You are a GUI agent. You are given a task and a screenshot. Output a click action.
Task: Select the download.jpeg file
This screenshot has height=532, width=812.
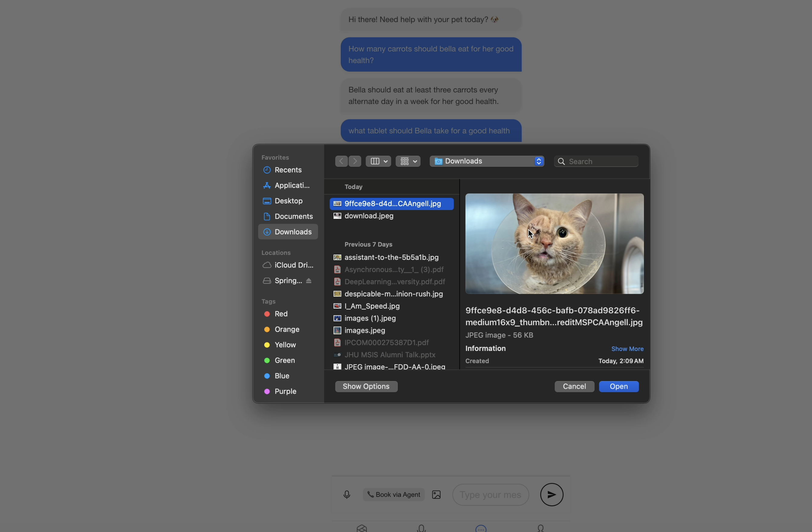click(x=369, y=216)
